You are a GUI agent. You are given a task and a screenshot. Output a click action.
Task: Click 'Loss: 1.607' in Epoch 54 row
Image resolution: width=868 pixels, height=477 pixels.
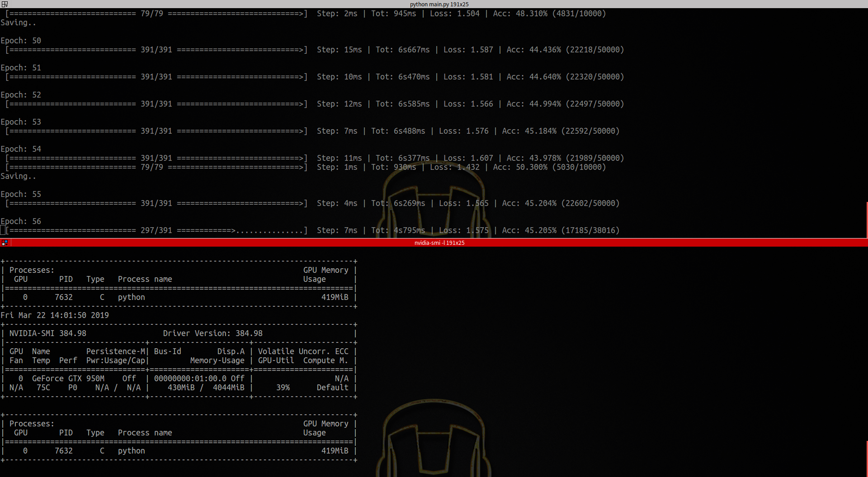468,158
